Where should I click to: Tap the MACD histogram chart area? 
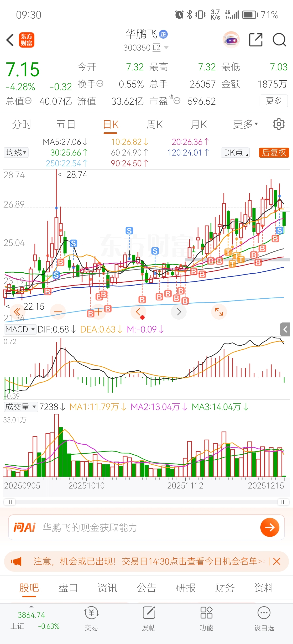tap(146, 368)
